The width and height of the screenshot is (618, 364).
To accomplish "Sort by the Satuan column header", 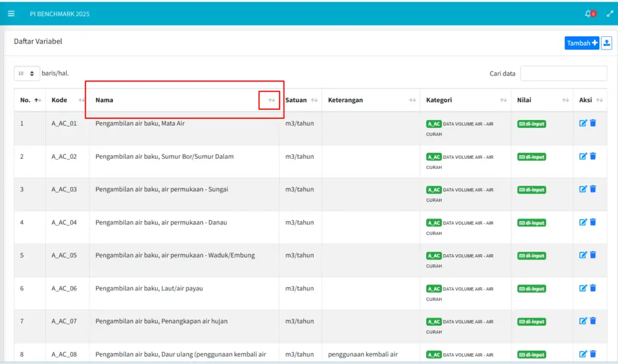I will [x=296, y=100].
